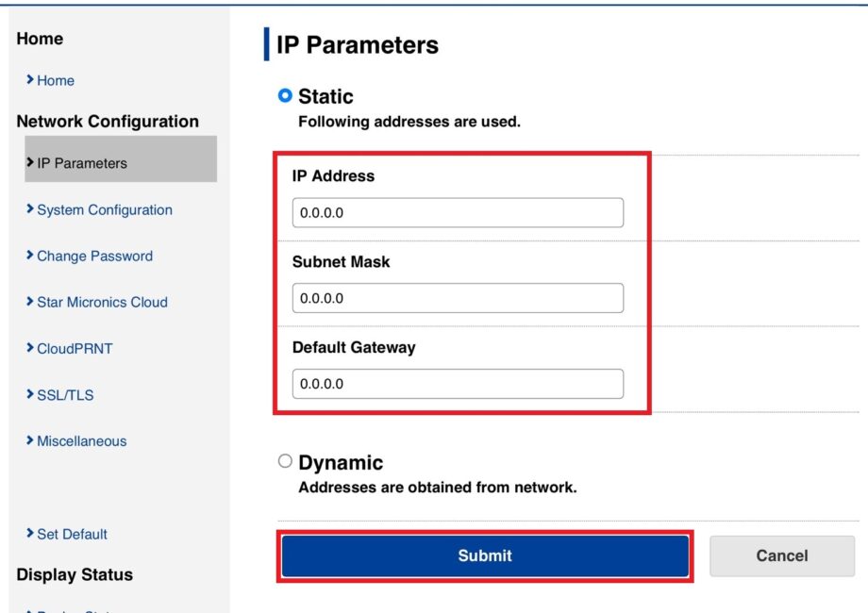This screenshot has width=868, height=613.
Task: Click the Network Configuration section heading
Action: tap(108, 122)
